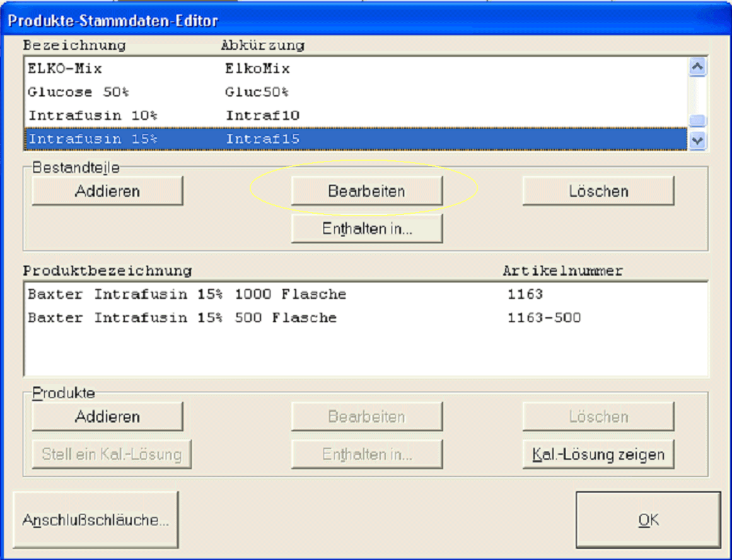The height and width of the screenshot is (560, 732).
Task: Click article number 1163-500
Action: (544, 318)
